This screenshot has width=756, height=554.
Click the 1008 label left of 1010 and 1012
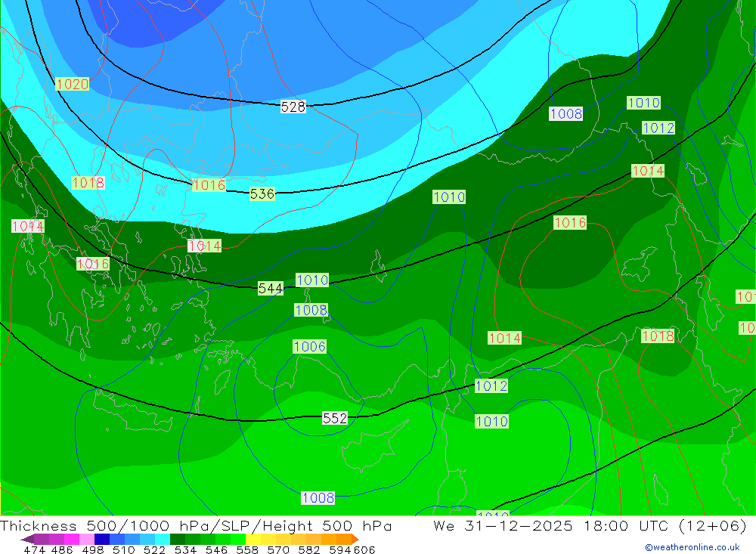566,114
